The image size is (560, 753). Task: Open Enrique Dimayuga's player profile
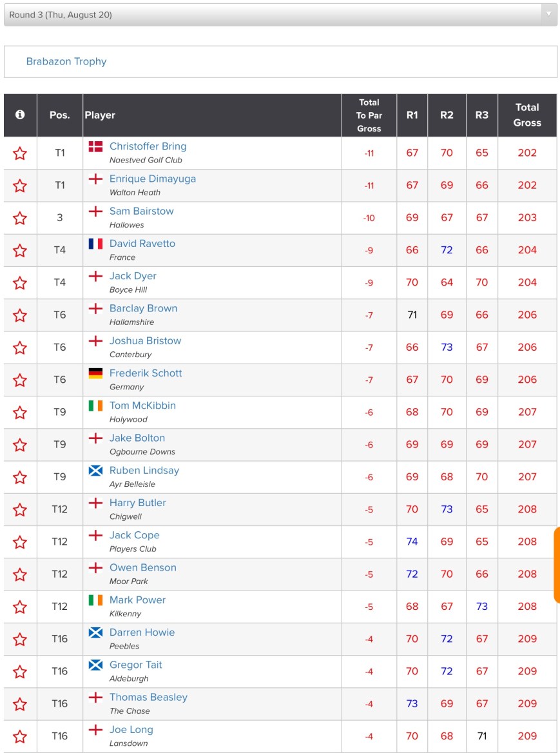(x=153, y=179)
